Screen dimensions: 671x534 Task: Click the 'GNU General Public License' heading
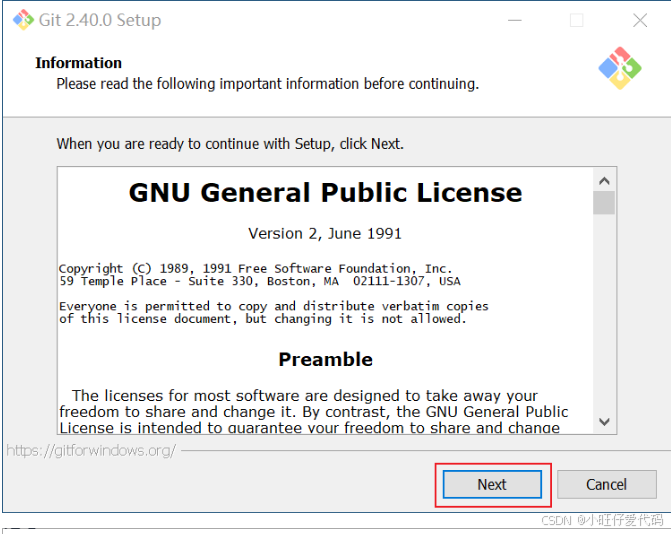tap(326, 193)
